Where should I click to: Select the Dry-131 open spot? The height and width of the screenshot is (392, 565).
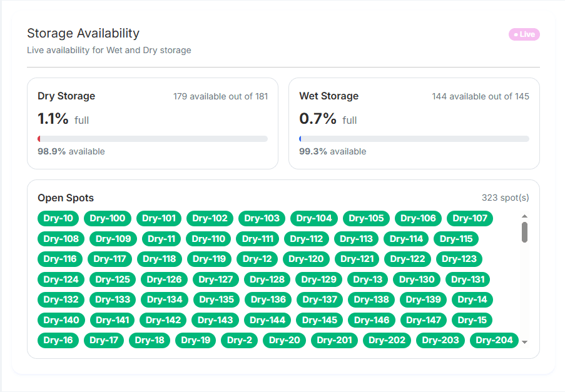tap(467, 279)
